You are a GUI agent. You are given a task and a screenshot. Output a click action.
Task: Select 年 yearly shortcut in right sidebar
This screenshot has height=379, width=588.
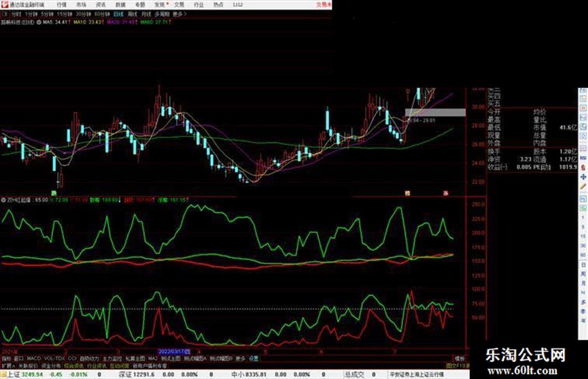583,321
